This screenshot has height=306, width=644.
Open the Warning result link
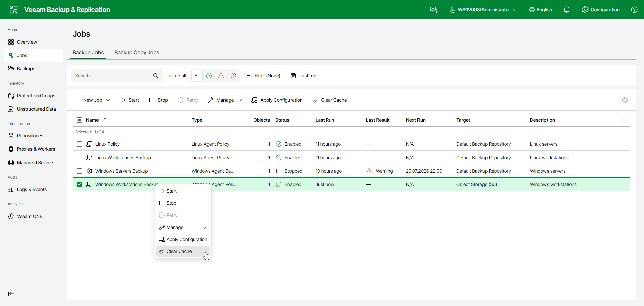click(384, 171)
